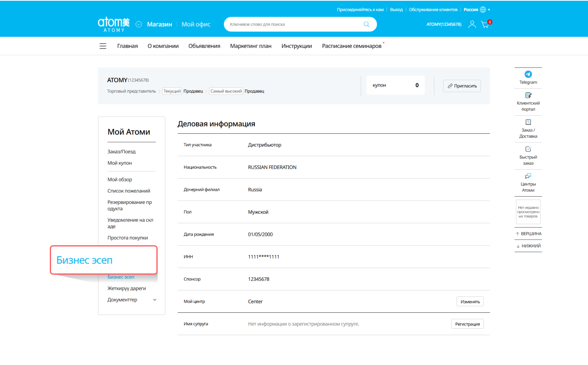Viewport: 588px width, 365px height.
Task: Open Резервирование продукта in sidebar
Action: coord(130,205)
